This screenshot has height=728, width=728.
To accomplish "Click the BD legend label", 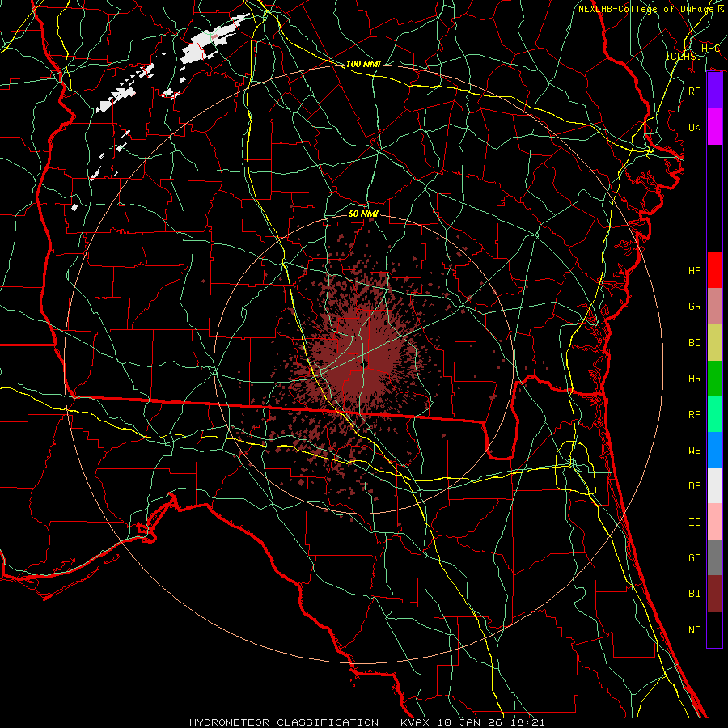I will 695,343.
